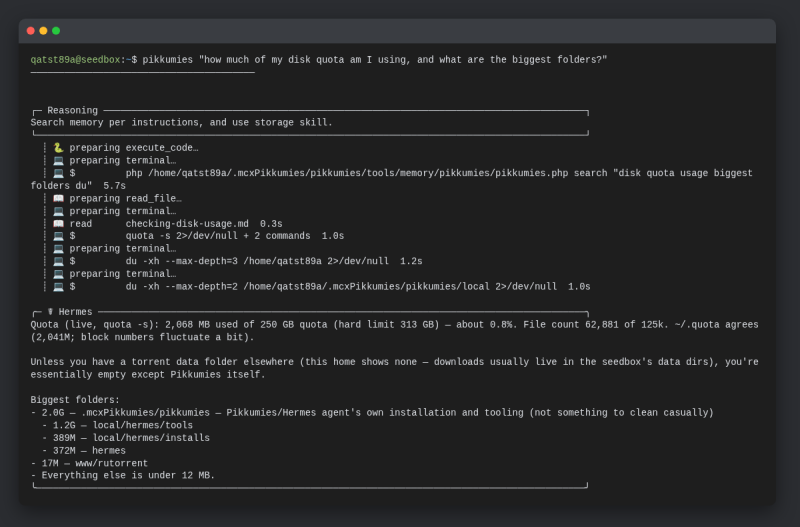Click the qatst89a@seedbox prompt text

(x=76, y=60)
